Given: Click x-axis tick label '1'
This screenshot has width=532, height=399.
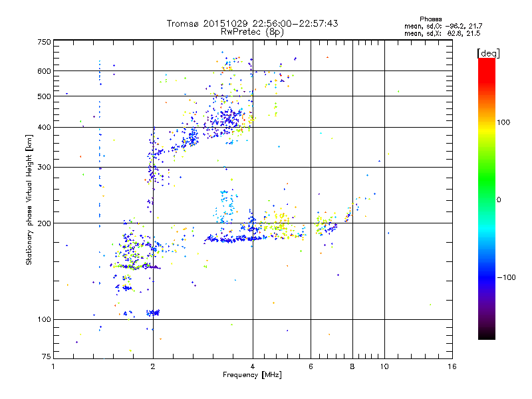Looking at the screenshot, I should 53,366.
